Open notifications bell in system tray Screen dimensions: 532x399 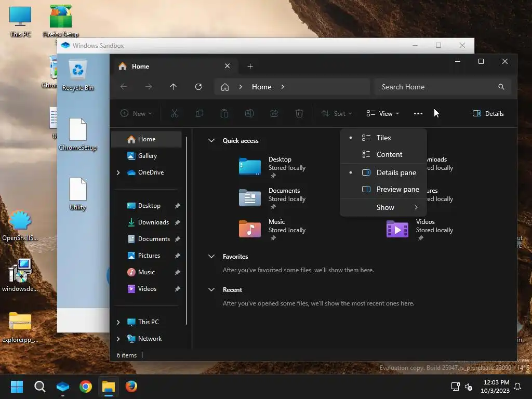518,387
